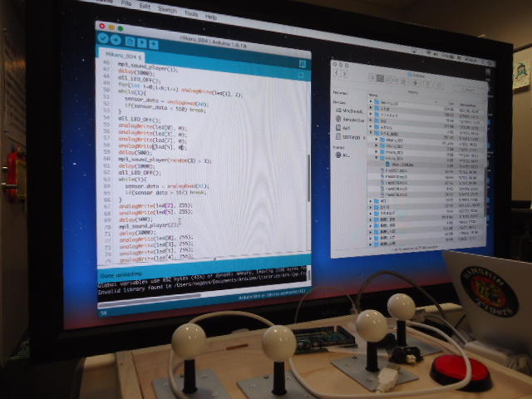Click code line 59 delay(500);
The image size is (532, 399).
(x=135, y=153)
